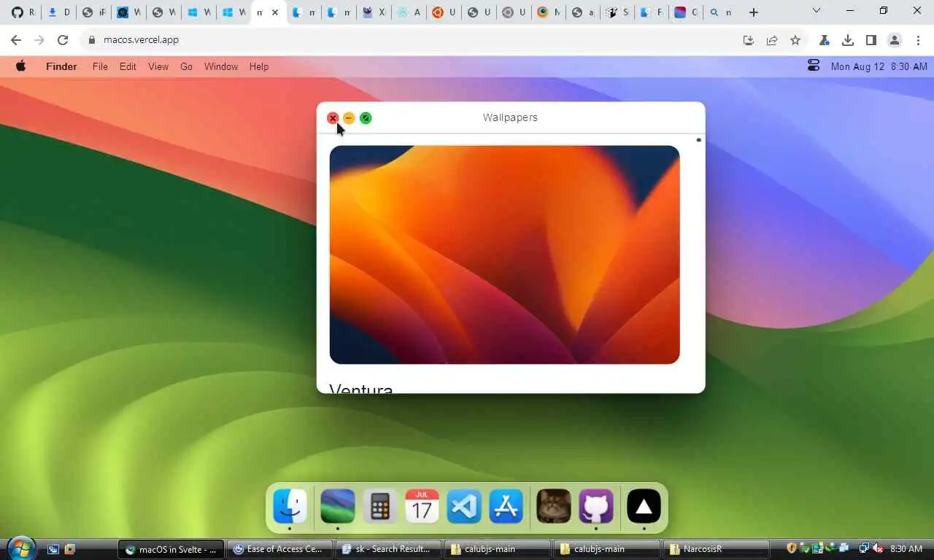Open the View menu

click(x=158, y=66)
